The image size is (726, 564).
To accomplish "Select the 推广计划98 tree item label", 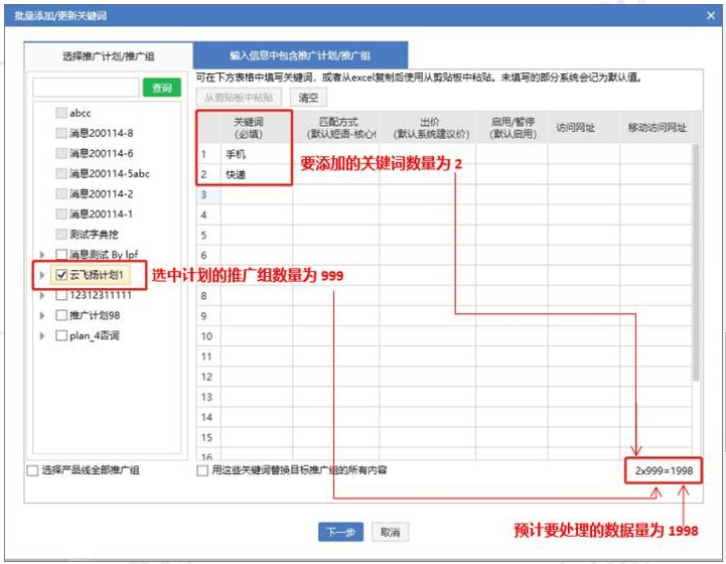I will point(94,315).
